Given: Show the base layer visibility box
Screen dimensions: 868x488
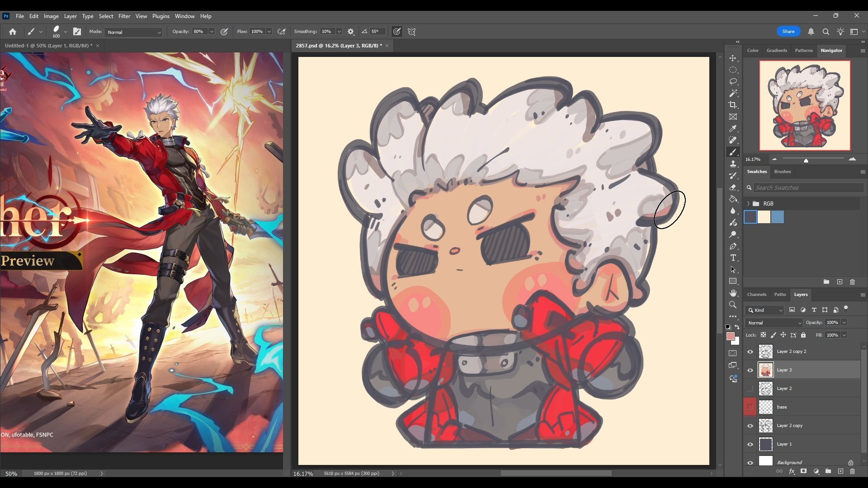Looking at the screenshot, I should 750,407.
